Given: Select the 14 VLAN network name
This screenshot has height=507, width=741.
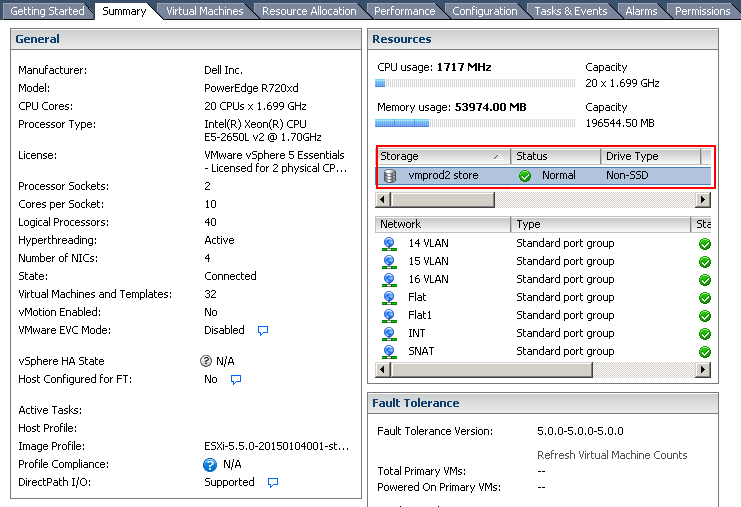Looking at the screenshot, I should (428, 243).
